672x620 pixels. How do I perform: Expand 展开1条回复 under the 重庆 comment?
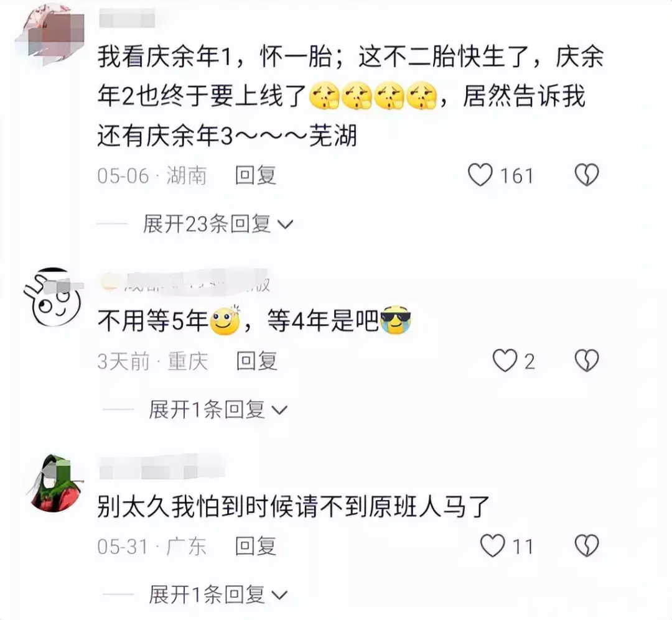coord(218,410)
